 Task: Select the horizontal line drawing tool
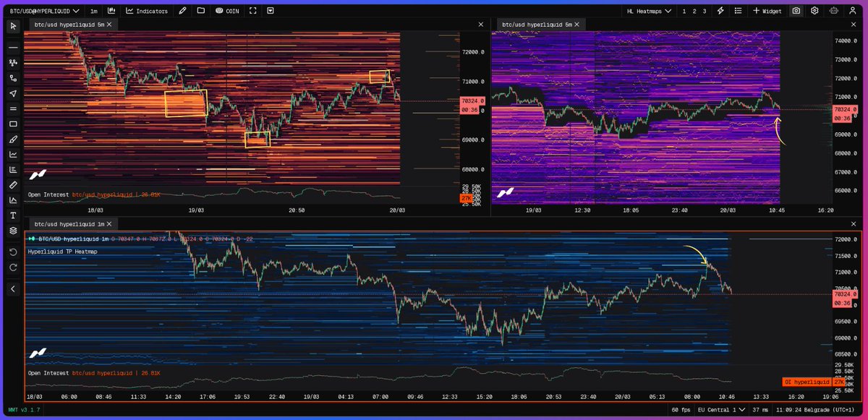[x=13, y=47]
